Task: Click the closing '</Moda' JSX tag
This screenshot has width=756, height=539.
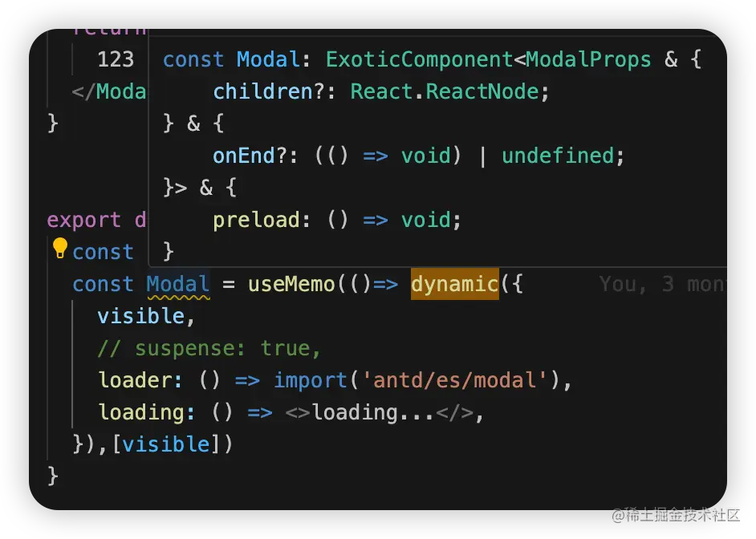Action: (x=108, y=91)
